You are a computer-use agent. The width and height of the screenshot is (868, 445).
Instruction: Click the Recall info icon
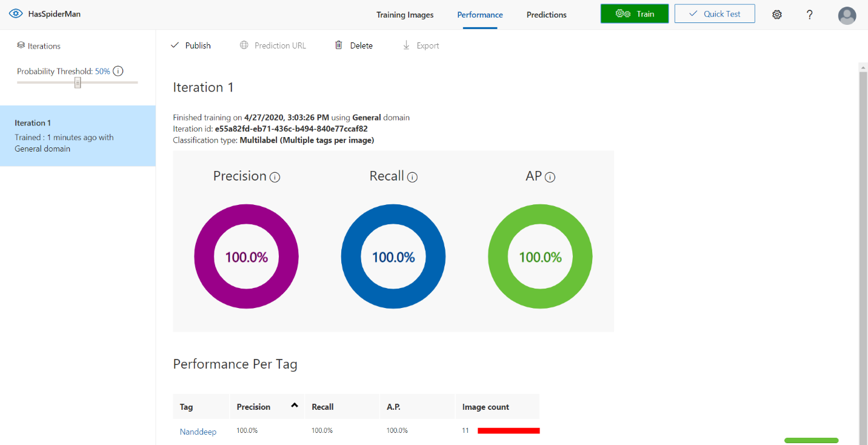(x=412, y=177)
